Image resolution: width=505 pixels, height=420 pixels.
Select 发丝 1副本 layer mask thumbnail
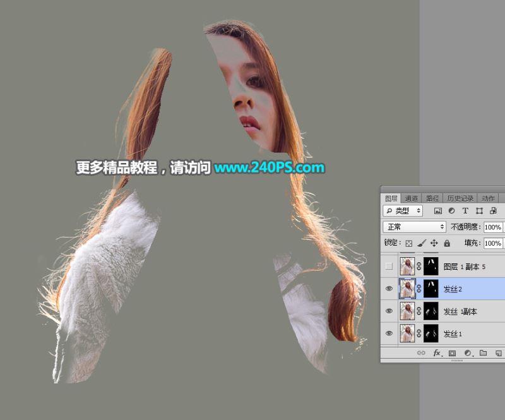tap(431, 311)
